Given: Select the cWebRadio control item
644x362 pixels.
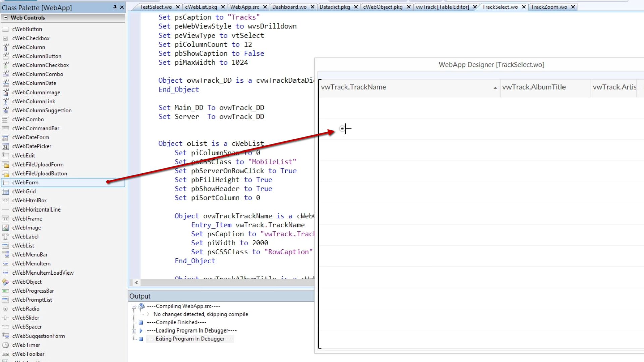Looking at the screenshot, I should tap(25, 309).
